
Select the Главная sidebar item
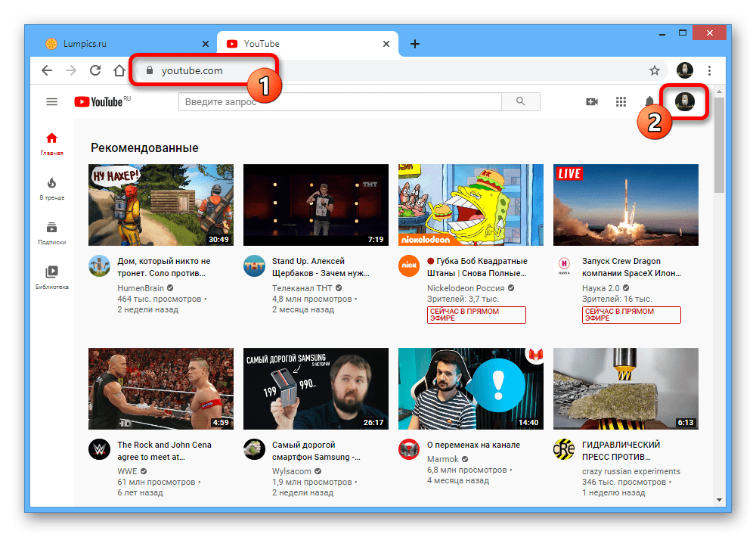coord(51,144)
